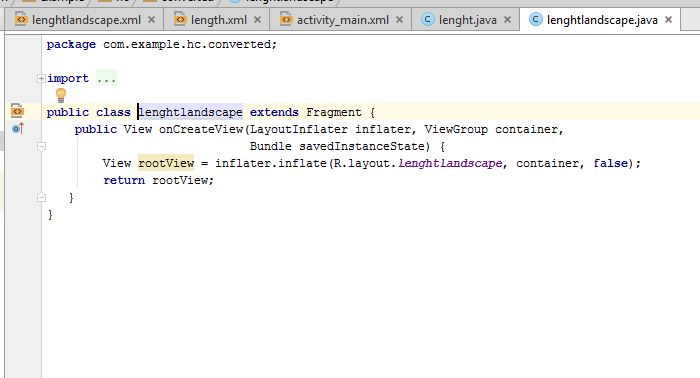This screenshot has height=378, width=700.
Task: Open the length.xml tab
Action: tap(217, 20)
